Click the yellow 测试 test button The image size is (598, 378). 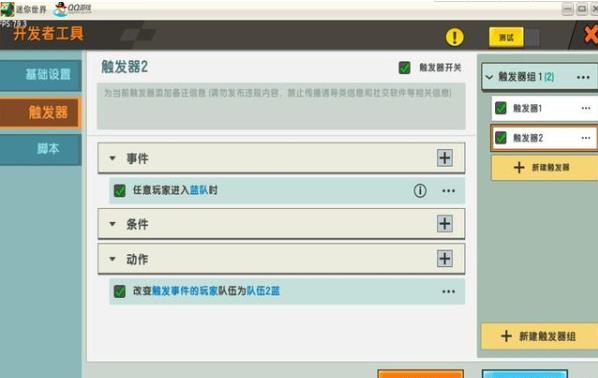pyautogui.click(x=506, y=37)
